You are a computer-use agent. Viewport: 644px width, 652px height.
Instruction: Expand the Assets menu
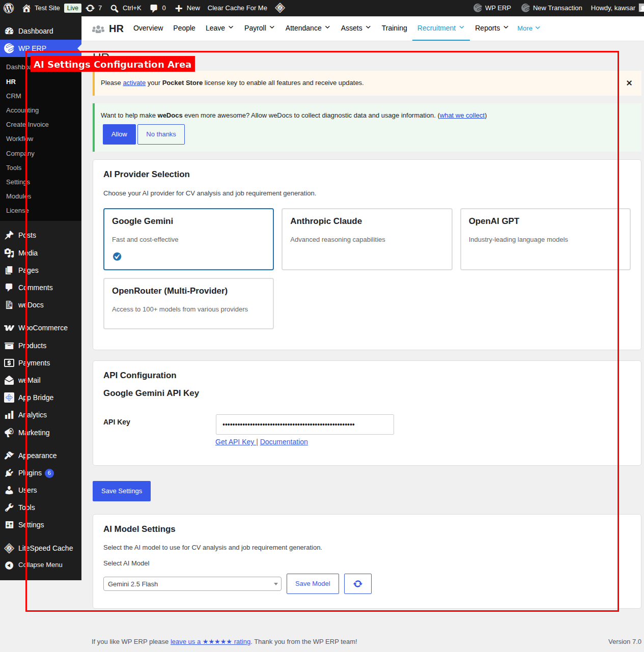point(356,28)
